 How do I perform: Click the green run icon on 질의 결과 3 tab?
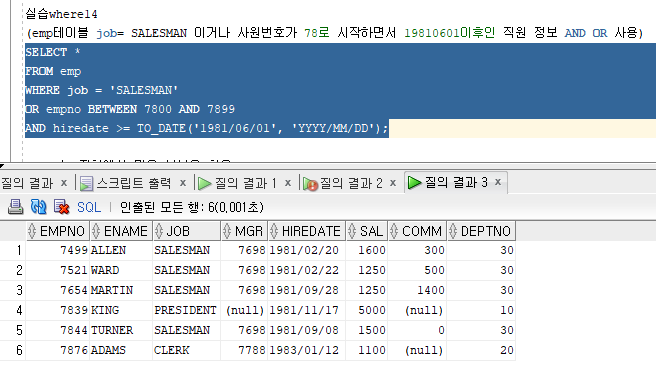[x=414, y=182]
